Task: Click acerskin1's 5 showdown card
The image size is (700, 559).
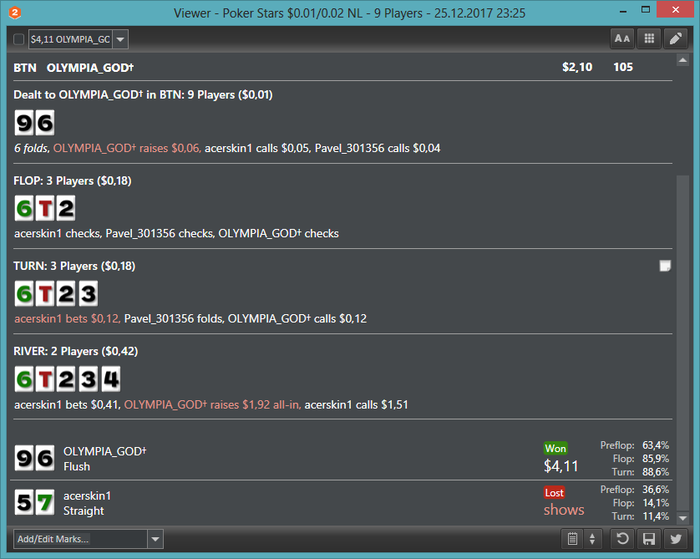Action: [x=24, y=502]
